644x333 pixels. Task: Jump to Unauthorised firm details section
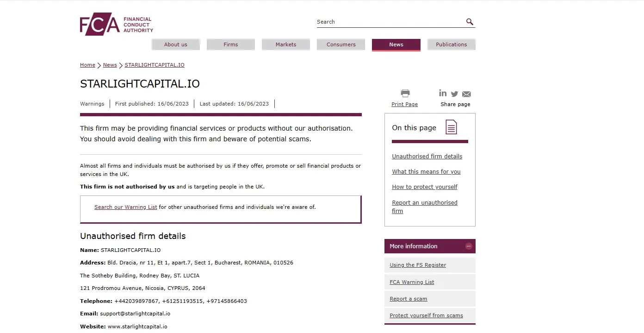point(427,157)
